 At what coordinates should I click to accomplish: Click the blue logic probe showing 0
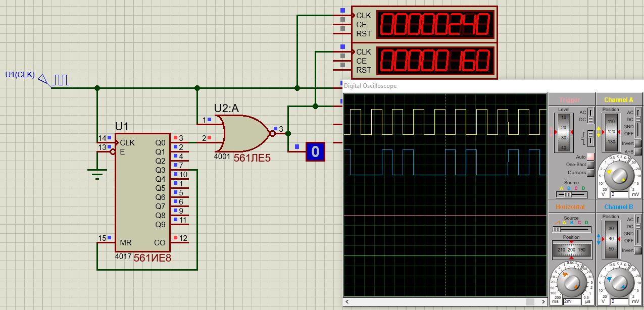[315, 151]
